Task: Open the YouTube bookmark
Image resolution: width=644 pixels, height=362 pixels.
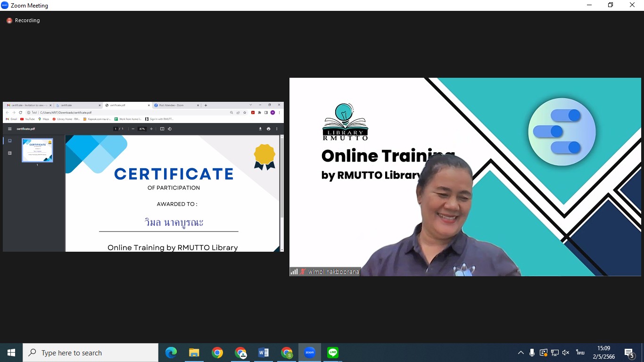Action: click(x=28, y=119)
